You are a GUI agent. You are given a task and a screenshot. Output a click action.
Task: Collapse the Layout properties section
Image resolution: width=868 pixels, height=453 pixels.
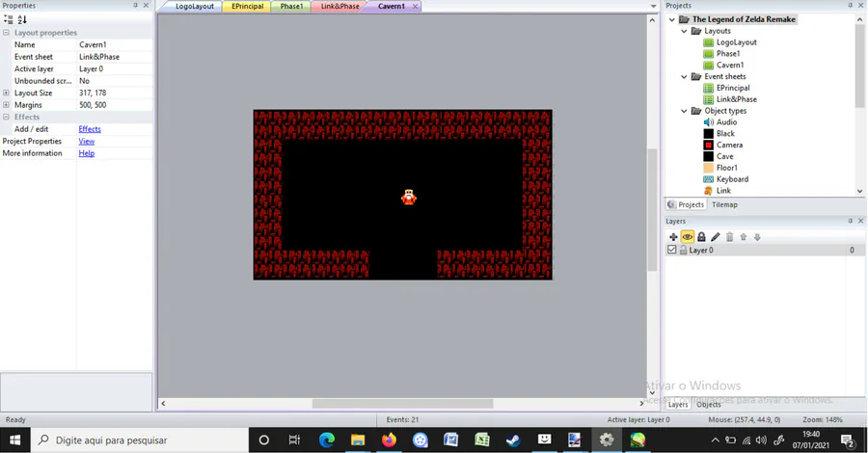6,33
